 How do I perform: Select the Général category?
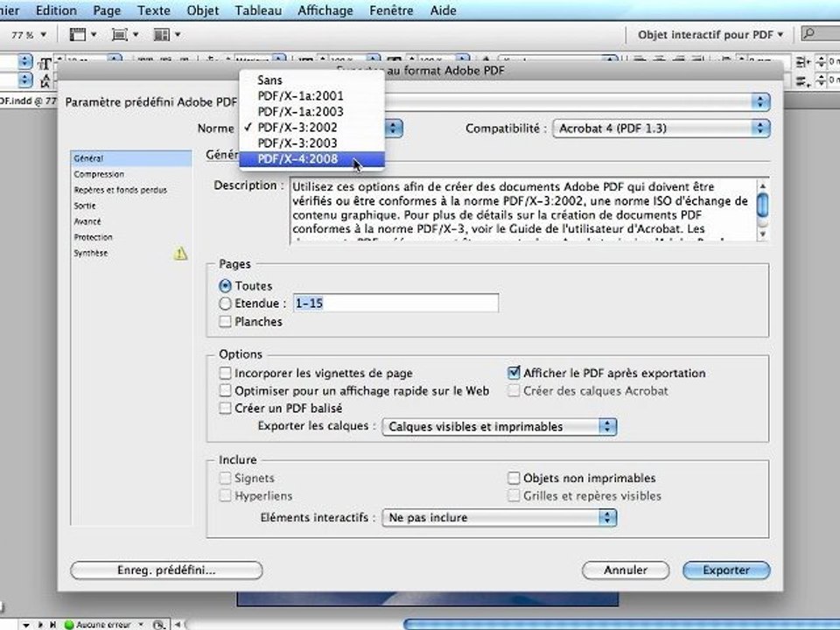[130, 158]
